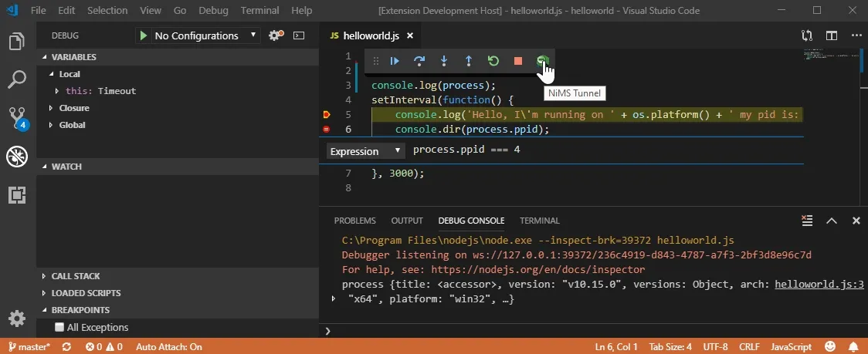868x354 pixels.
Task: Click Step Out in the debug toolbar
Action: point(468,61)
